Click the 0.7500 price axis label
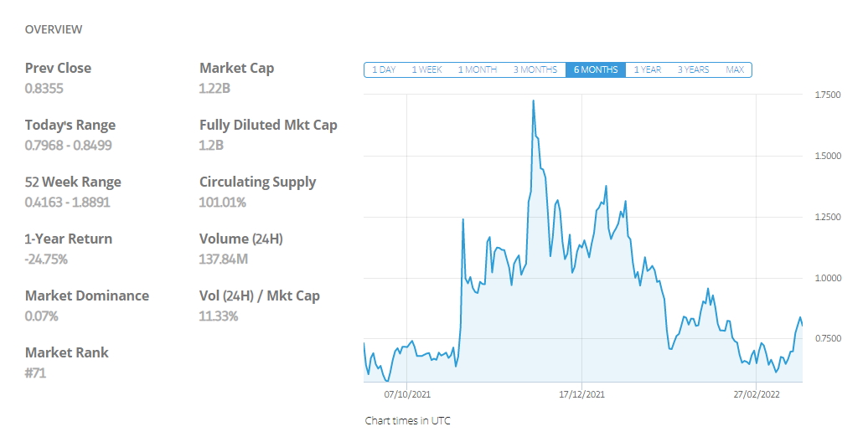 tap(828, 338)
